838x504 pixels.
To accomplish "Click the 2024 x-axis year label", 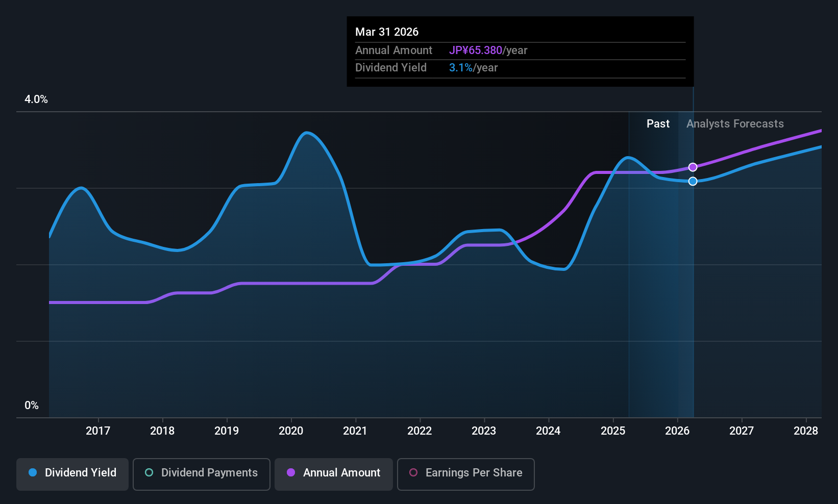I will pos(548,431).
